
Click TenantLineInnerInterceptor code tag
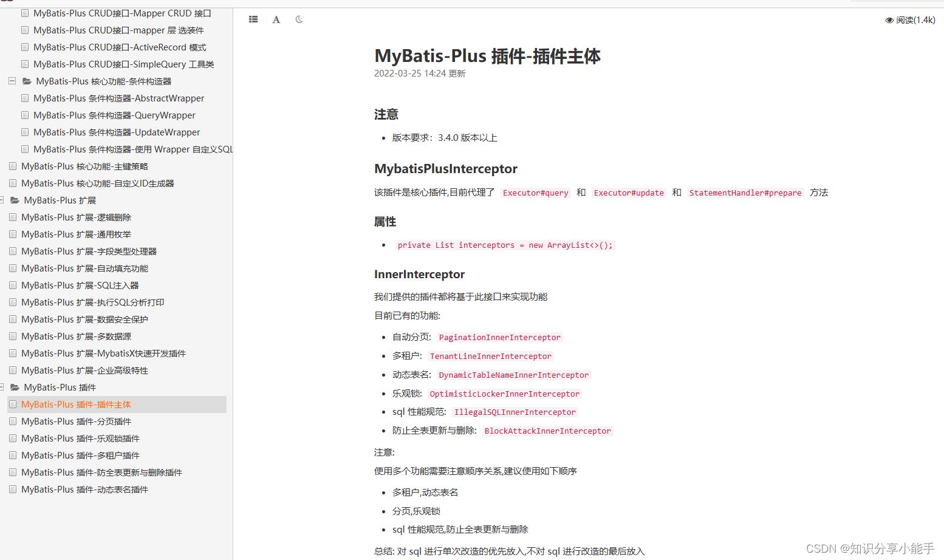point(491,356)
